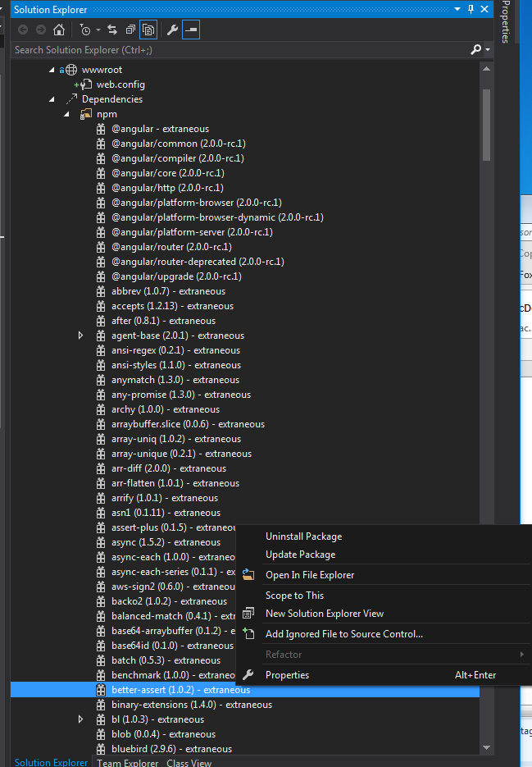Click the Back navigation arrow icon

click(22, 30)
